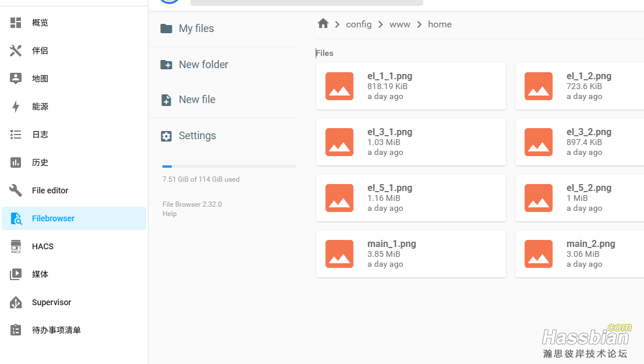The image size is (644, 364).
Task: Select 伴侣 sidebar menu entry
Action: tap(74, 51)
